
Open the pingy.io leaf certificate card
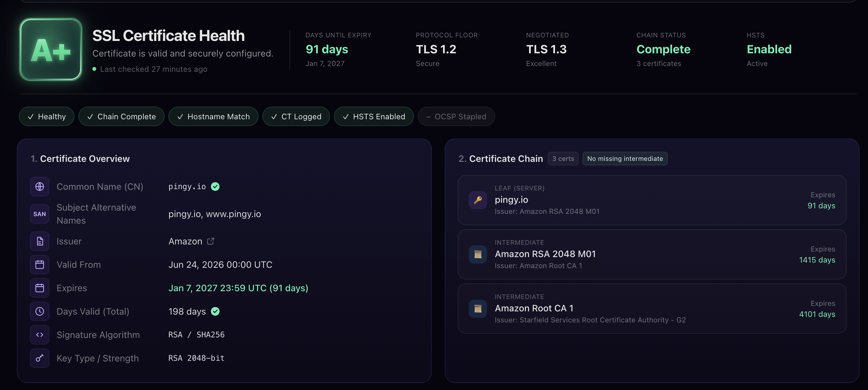(x=652, y=200)
